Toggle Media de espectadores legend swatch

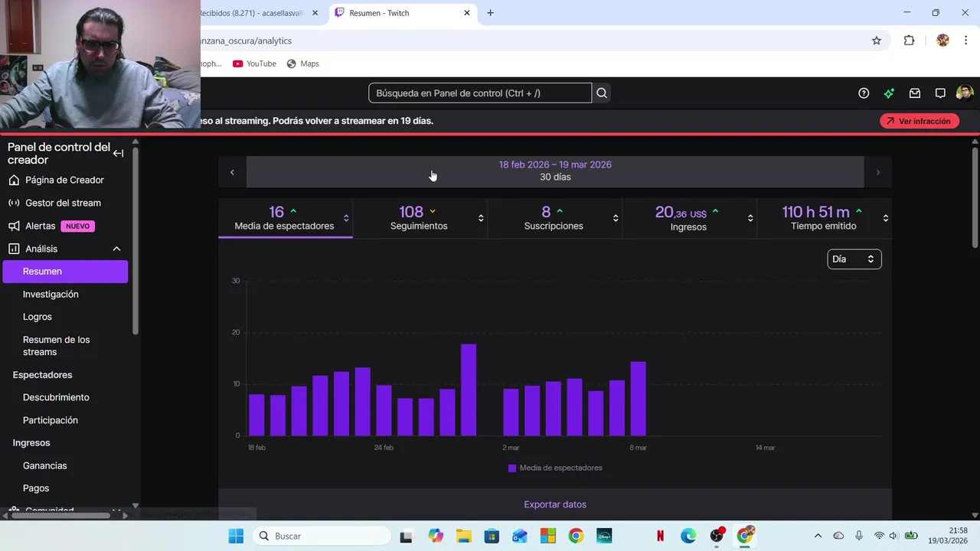(512, 468)
